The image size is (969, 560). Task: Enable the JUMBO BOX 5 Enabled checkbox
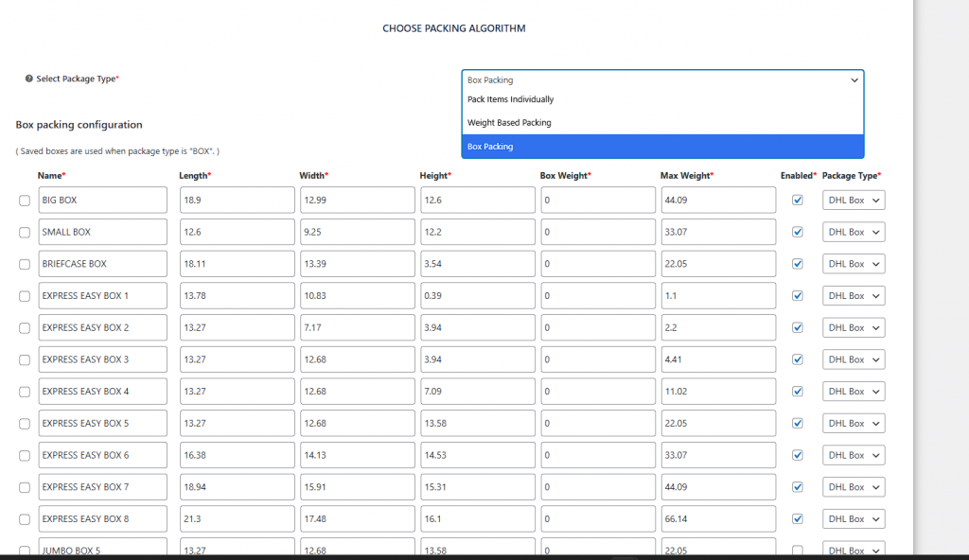[798, 550]
